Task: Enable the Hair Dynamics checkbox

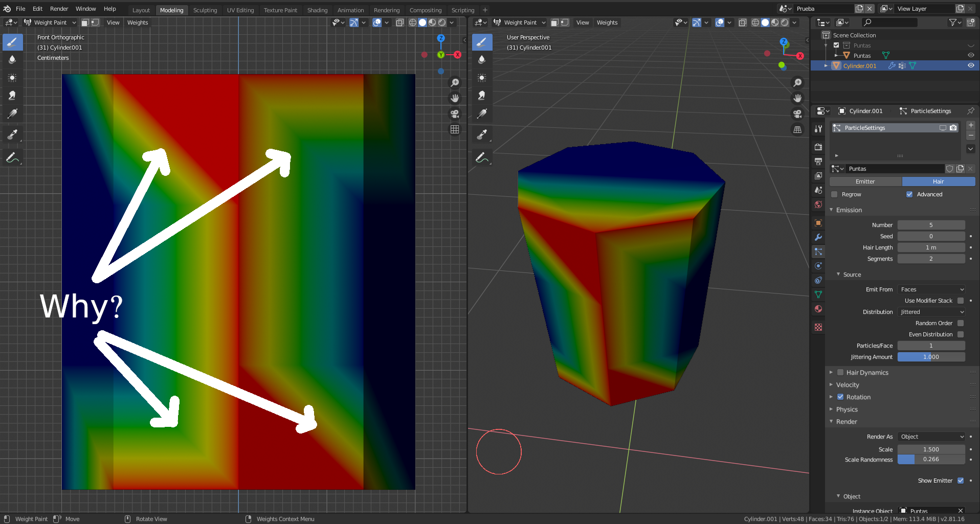Action: click(x=840, y=373)
